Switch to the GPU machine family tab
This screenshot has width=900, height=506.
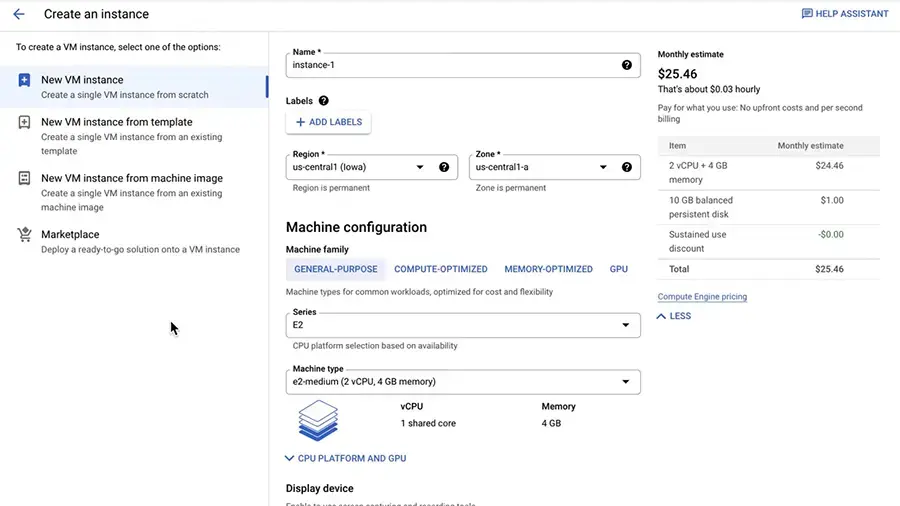[619, 269]
